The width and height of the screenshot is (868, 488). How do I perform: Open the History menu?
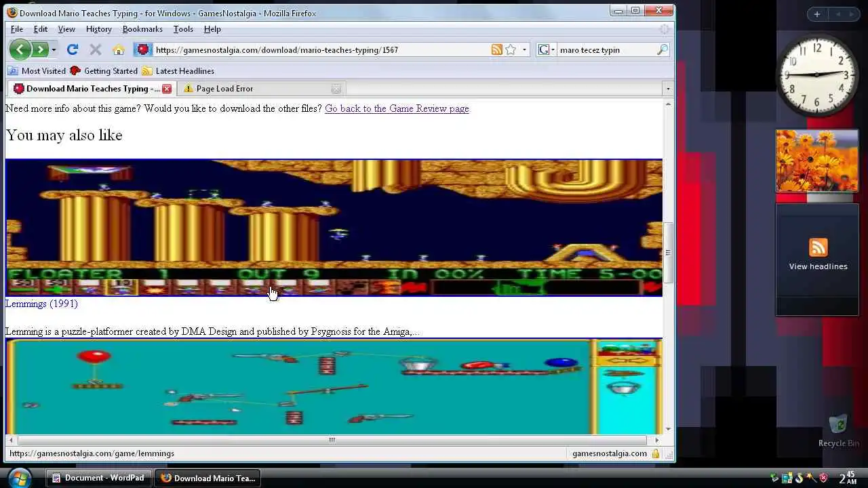[x=99, y=29]
